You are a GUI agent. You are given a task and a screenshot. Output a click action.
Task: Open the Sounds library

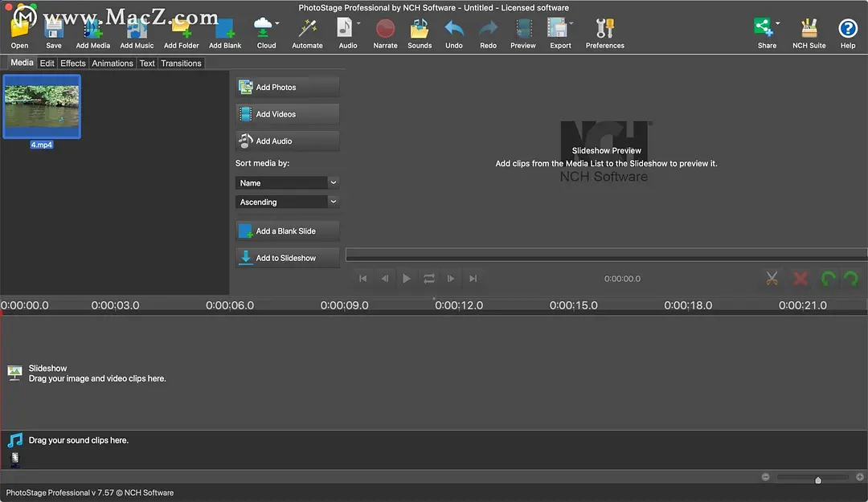point(420,28)
